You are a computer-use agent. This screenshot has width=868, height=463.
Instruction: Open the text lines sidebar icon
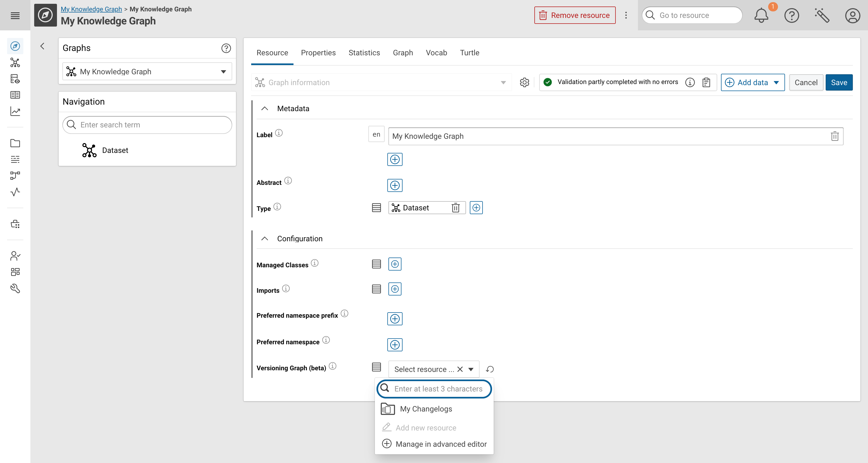coord(15,159)
